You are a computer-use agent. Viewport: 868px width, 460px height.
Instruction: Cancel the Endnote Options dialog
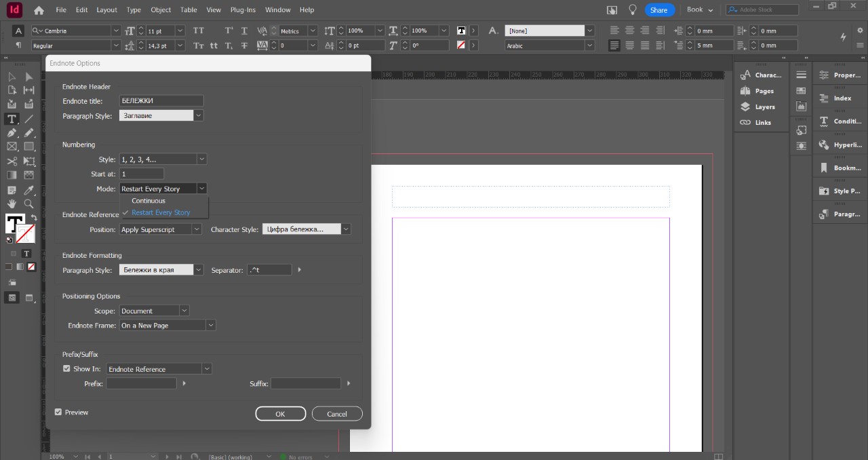pyautogui.click(x=337, y=414)
